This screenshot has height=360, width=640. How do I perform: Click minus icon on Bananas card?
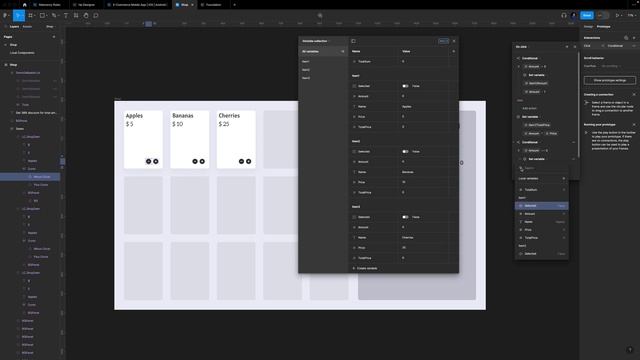(x=195, y=161)
